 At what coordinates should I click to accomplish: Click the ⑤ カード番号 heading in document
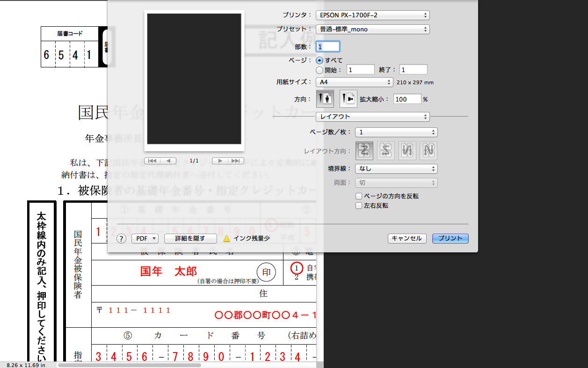[195, 336]
